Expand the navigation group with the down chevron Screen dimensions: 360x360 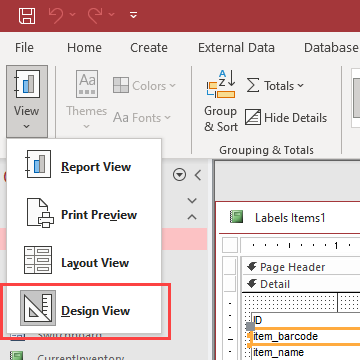(192, 200)
